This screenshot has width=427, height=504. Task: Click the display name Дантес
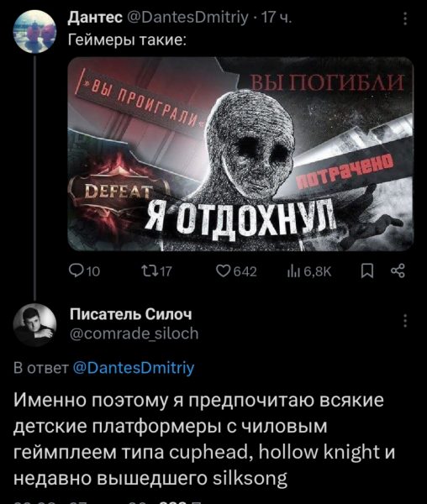(x=95, y=17)
